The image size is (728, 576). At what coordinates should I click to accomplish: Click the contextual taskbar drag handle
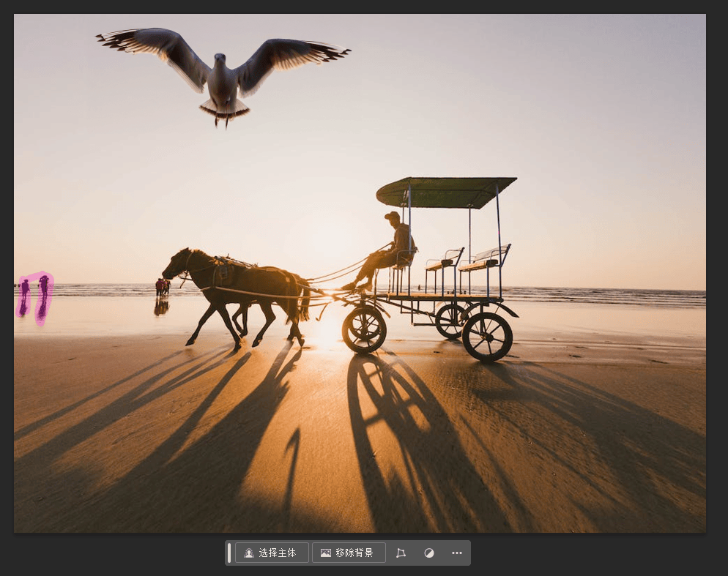[x=229, y=553]
